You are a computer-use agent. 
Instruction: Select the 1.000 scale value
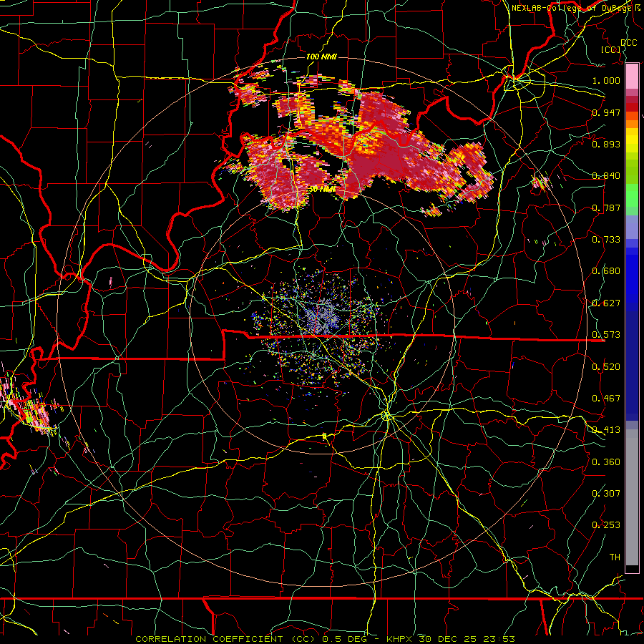click(x=606, y=80)
